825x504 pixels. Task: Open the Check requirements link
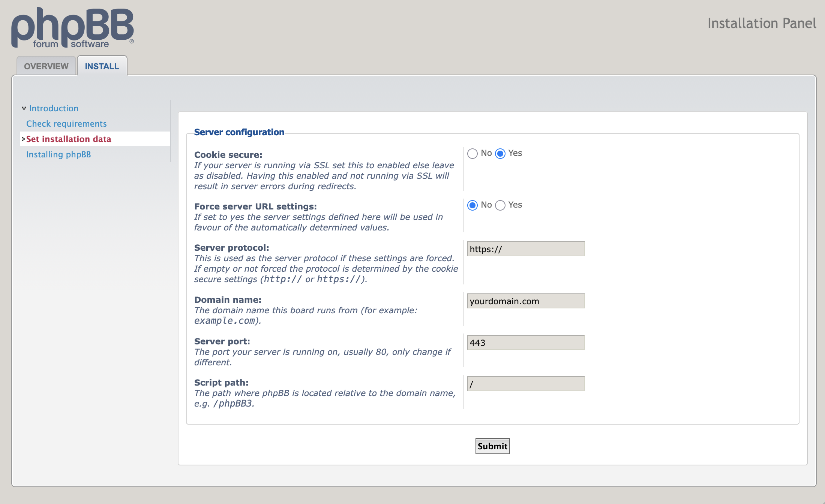tap(66, 124)
